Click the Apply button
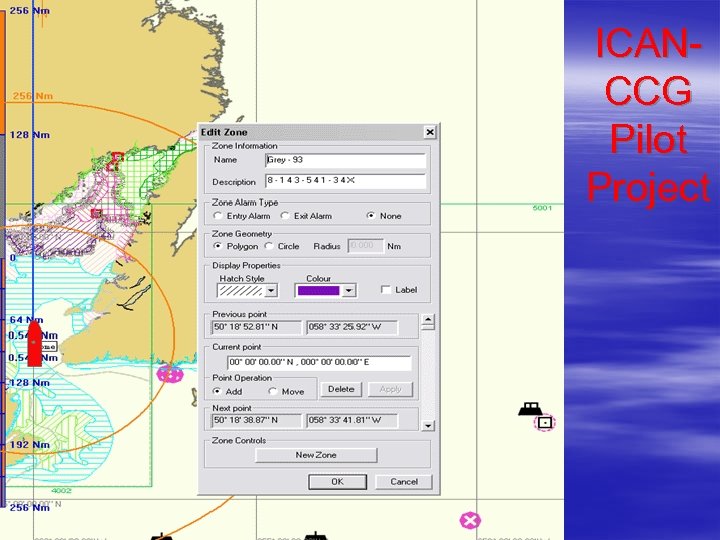This screenshot has height=540, width=720. (390, 389)
